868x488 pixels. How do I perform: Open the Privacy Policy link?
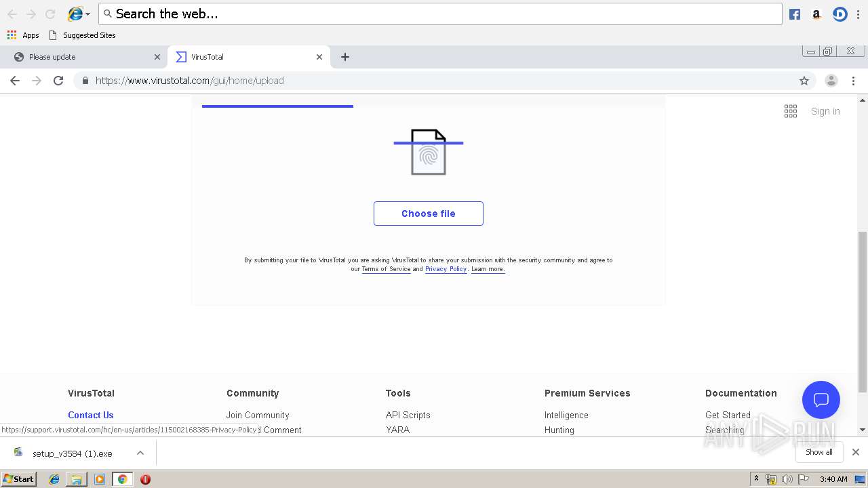point(446,269)
